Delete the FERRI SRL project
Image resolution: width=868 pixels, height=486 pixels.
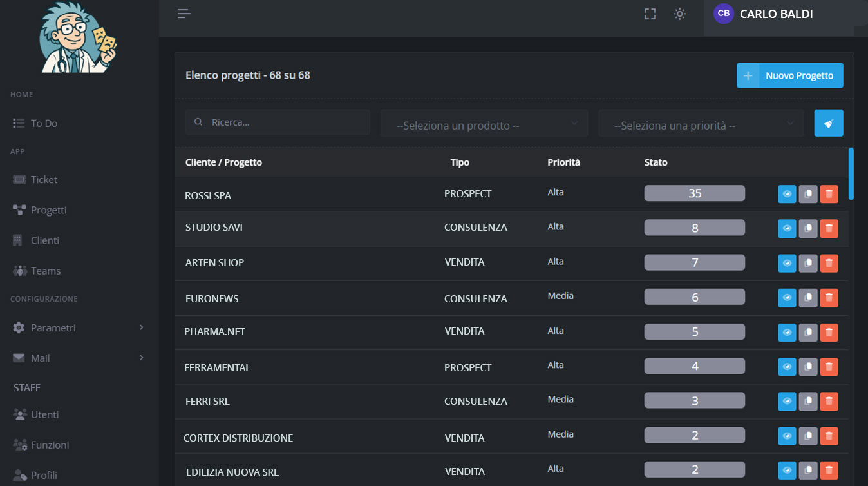(829, 401)
